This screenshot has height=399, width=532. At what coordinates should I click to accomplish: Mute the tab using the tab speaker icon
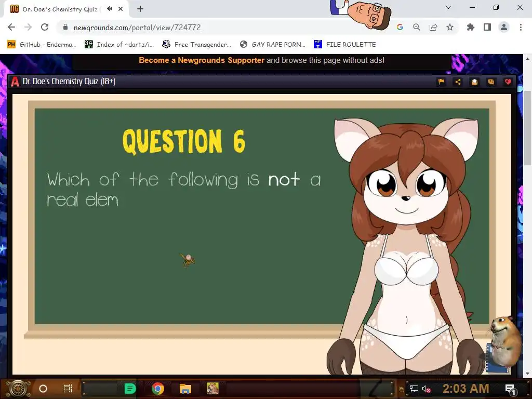coord(109,9)
